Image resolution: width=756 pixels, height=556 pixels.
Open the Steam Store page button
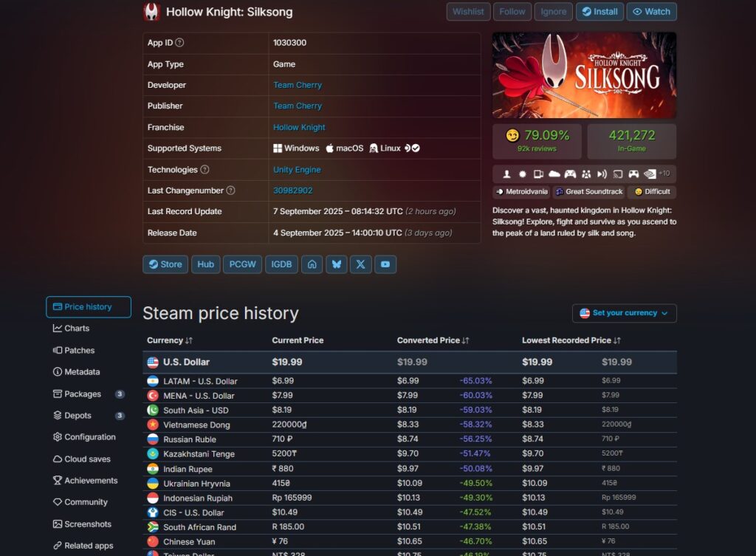tap(165, 264)
